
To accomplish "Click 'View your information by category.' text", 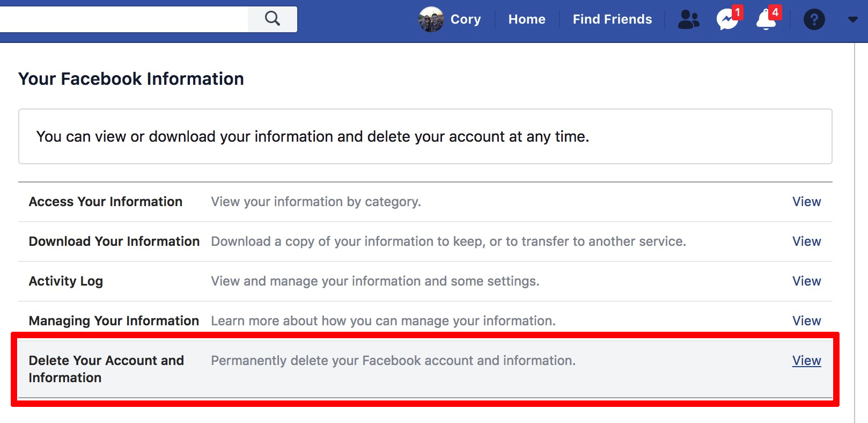I will tap(316, 202).
